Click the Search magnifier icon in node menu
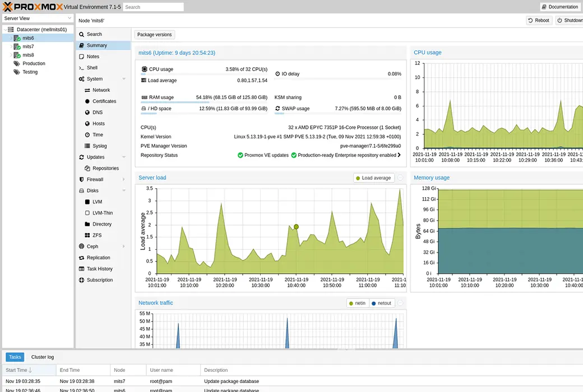The image size is (583, 392). click(81, 34)
